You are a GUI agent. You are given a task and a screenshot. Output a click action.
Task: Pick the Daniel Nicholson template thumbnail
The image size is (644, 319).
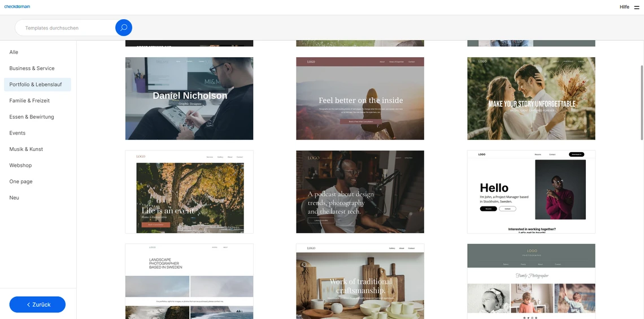coord(189,98)
